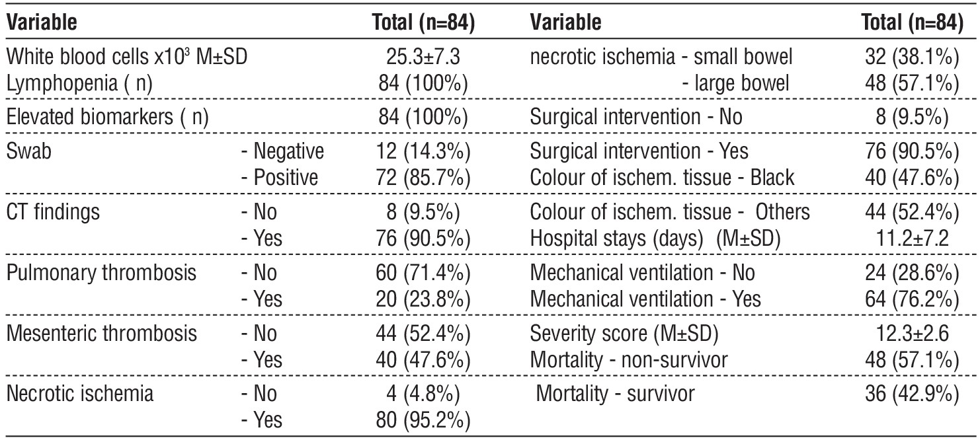Select the left Total (n=84) header

[x=425, y=22]
